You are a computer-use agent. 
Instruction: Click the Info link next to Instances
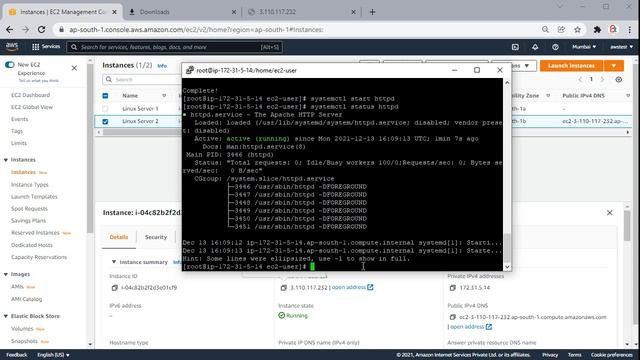click(162, 66)
